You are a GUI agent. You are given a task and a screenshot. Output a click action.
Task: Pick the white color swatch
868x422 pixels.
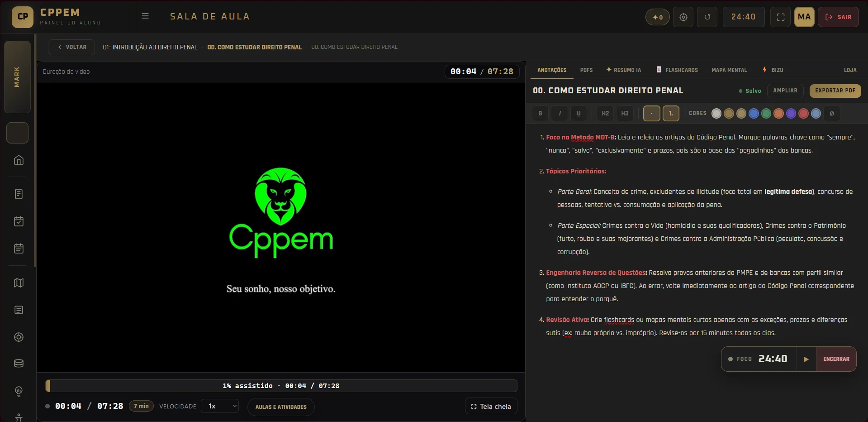point(716,113)
